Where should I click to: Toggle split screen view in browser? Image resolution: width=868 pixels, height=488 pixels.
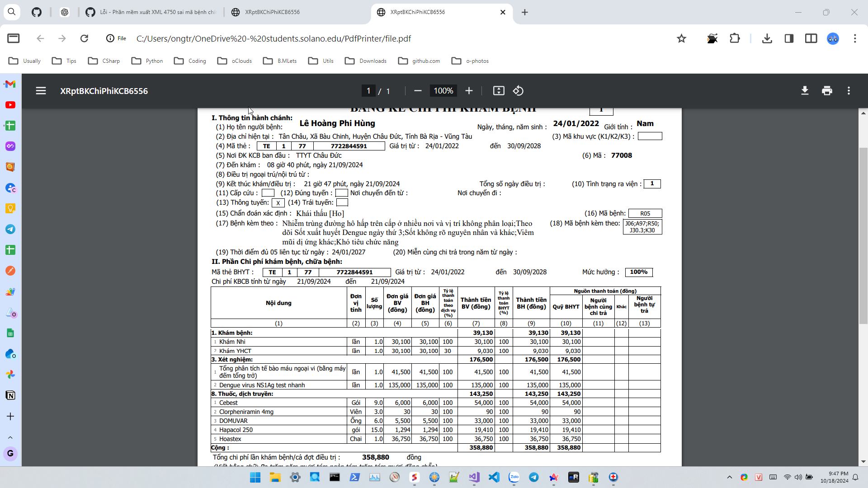pyautogui.click(x=811, y=38)
